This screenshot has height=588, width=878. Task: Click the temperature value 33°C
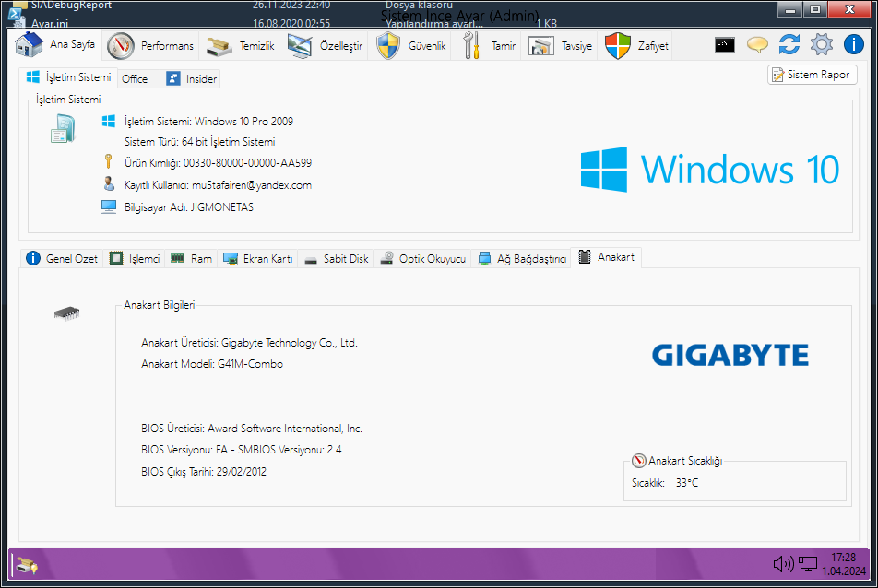pyautogui.click(x=686, y=483)
